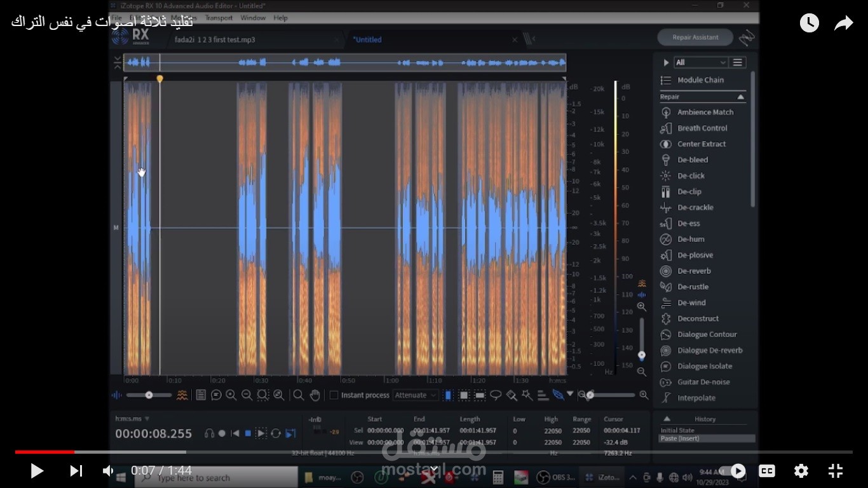The height and width of the screenshot is (488, 868).
Task: Select the Brush selection tool
Action: tap(512, 395)
